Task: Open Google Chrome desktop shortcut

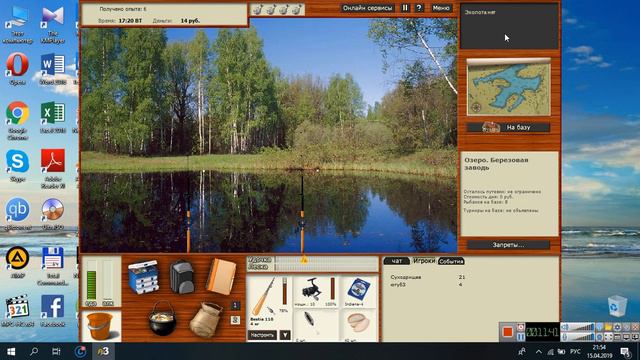Action: (x=17, y=120)
